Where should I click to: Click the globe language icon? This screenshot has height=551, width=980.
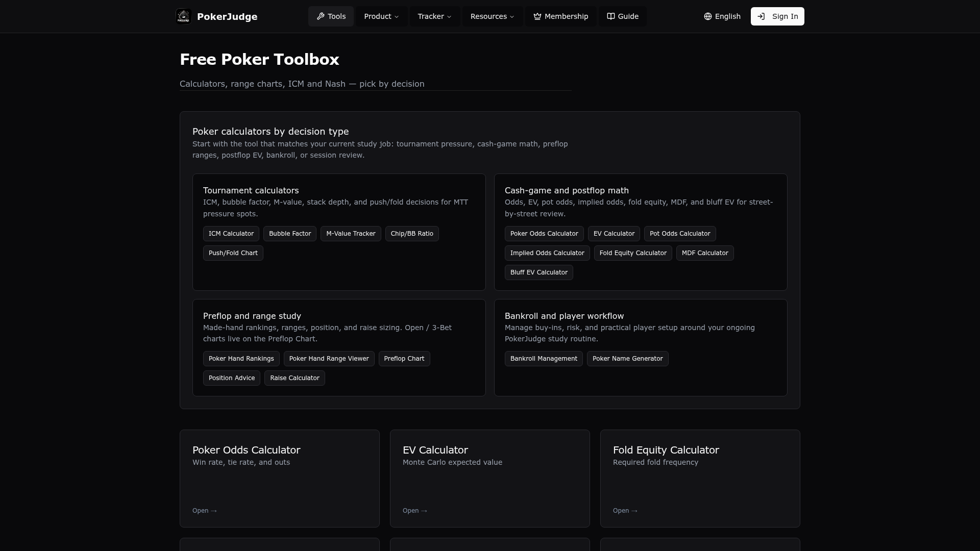[x=708, y=16]
